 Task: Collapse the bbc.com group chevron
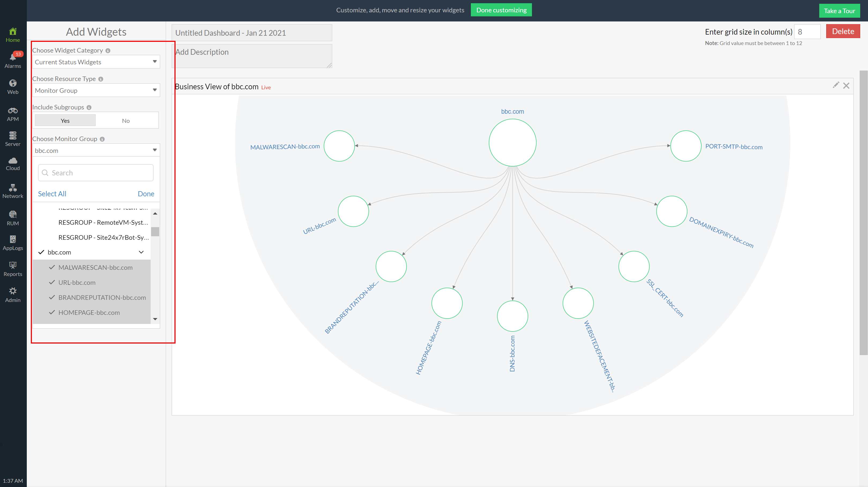141,252
